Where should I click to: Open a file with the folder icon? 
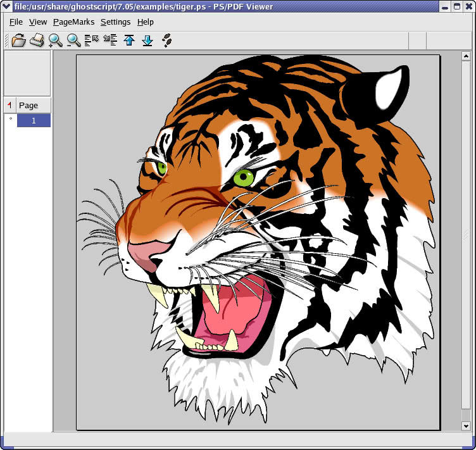tap(18, 41)
